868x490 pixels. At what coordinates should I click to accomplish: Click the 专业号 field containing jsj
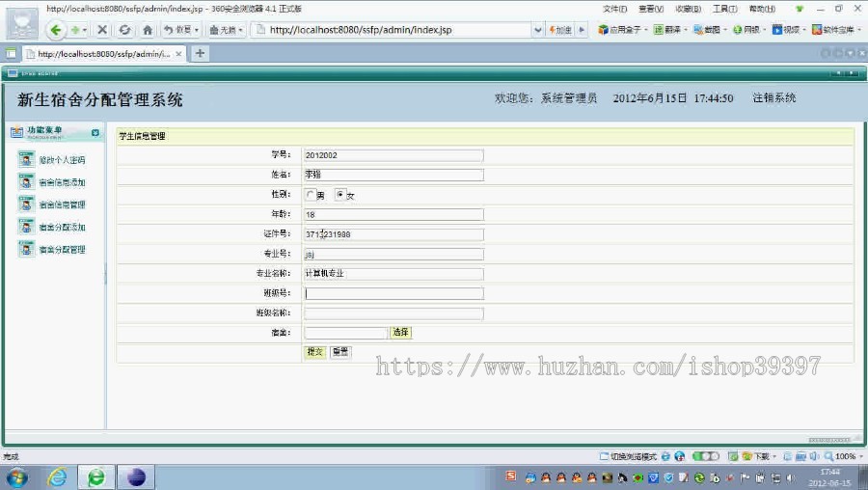point(393,254)
